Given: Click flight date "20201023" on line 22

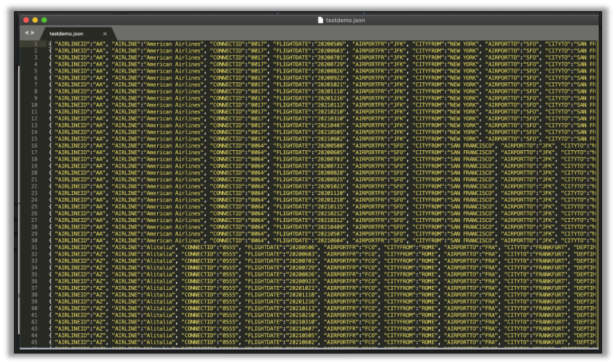Looking at the screenshot, I should 330,187.
